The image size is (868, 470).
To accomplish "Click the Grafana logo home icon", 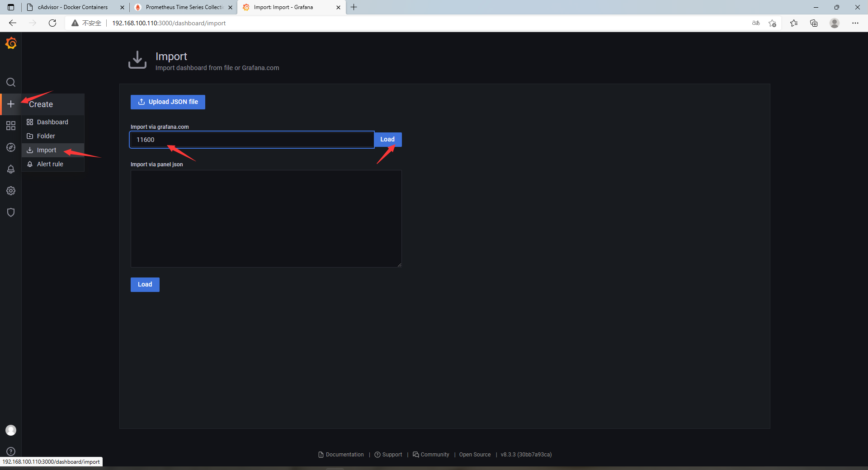I will point(11,43).
